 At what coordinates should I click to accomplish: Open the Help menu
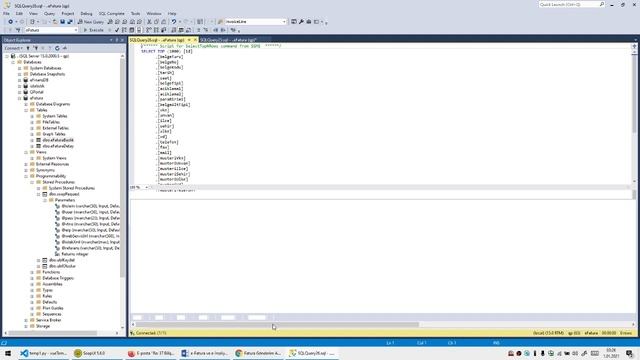point(172,13)
